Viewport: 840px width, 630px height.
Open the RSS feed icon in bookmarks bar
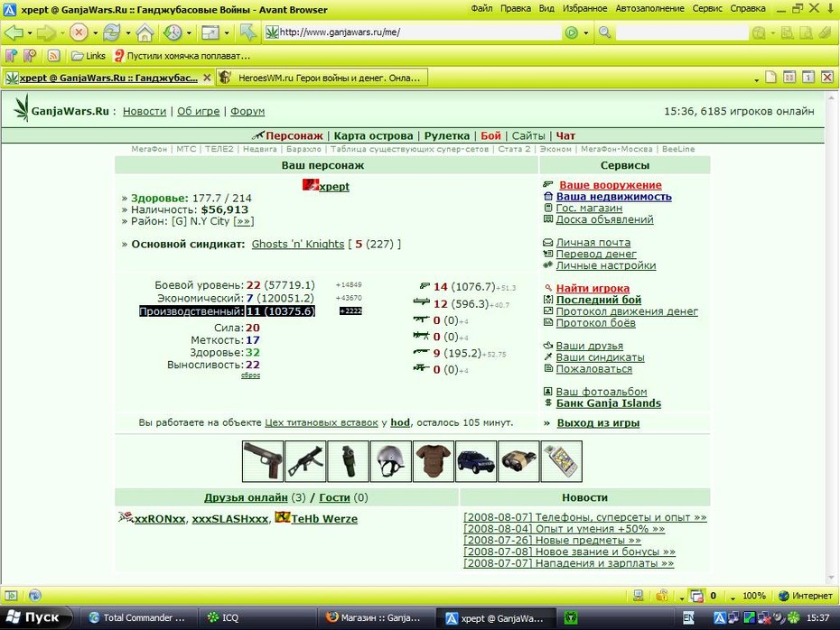pyautogui.click(x=53, y=55)
